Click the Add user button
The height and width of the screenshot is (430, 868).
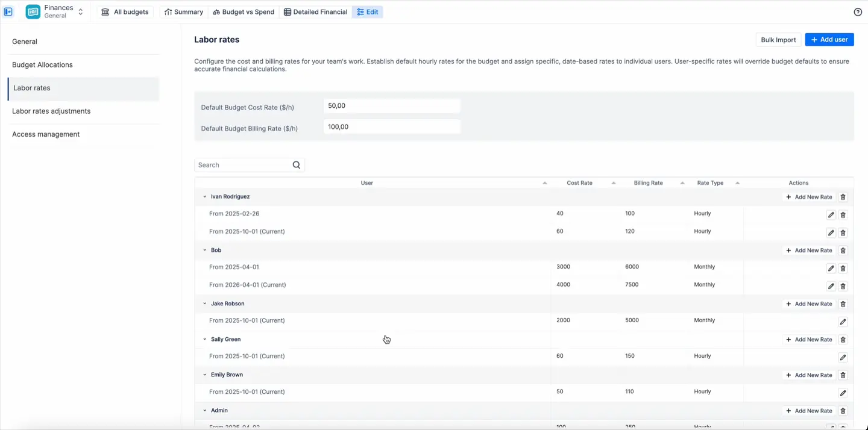829,40
